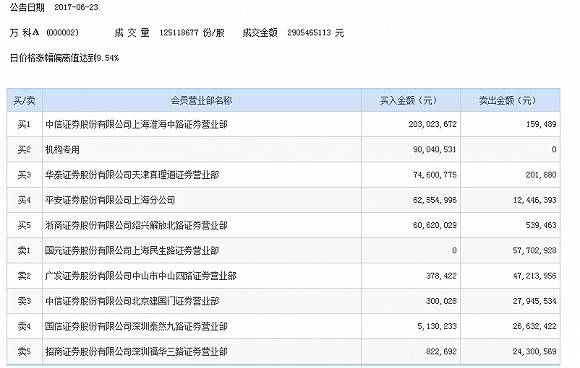Click the 0 buy amount for 国元证券
The image size is (580, 368).
click(454, 251)
